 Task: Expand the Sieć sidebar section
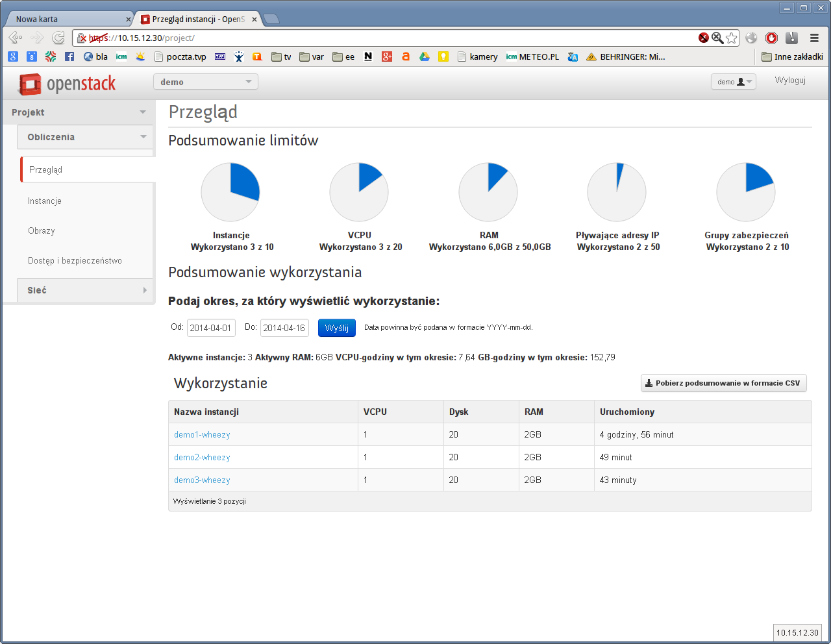[x=85, y=290]
